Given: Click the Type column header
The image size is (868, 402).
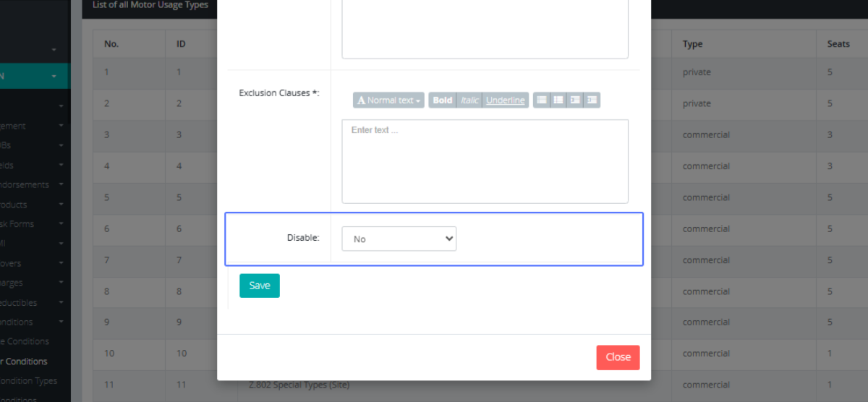Looking at the screenshot, I should point(692,44).
